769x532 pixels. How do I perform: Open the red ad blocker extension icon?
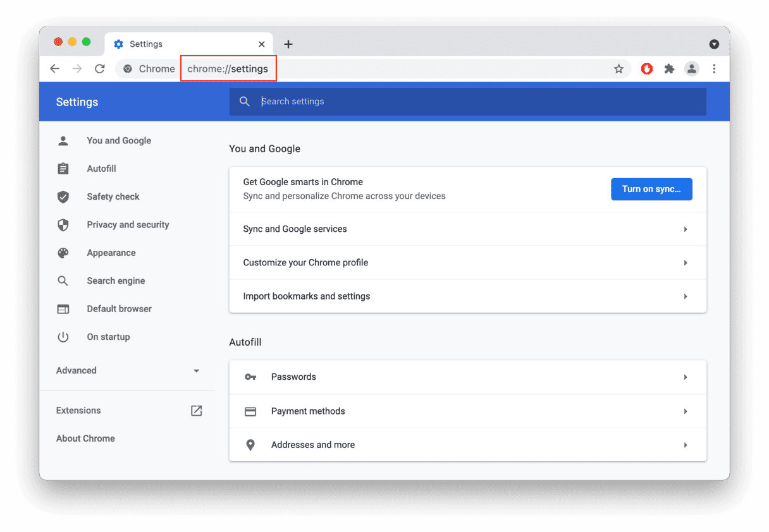coord(646,69)
